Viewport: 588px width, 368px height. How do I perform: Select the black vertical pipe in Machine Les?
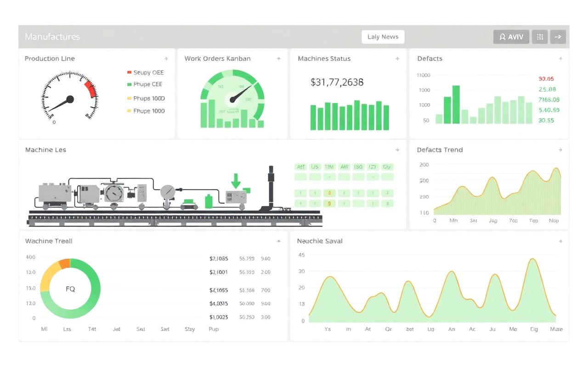click(271, 188)
